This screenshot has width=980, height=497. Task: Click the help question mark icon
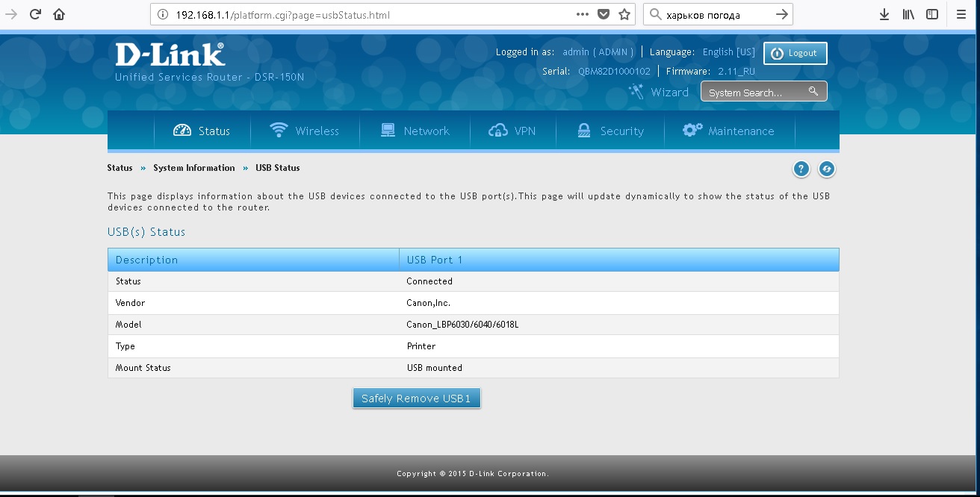(x=801, y=169)
